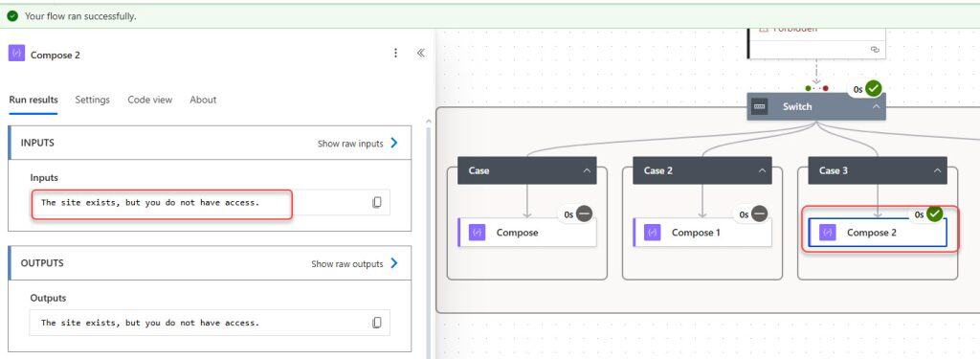Select the Compose 1 action card
The width and height of the screenshot is (980, 359).
tap(702, 232)
